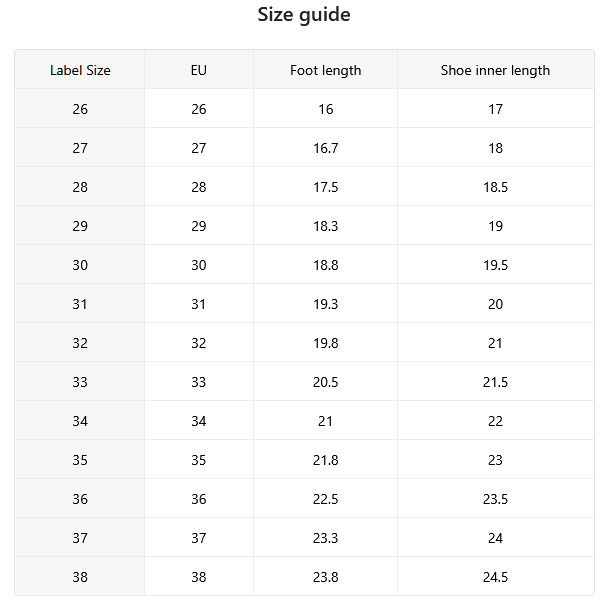Click the Size guide heading
This screenshot has width=611, height=610.
coord(304,15)
